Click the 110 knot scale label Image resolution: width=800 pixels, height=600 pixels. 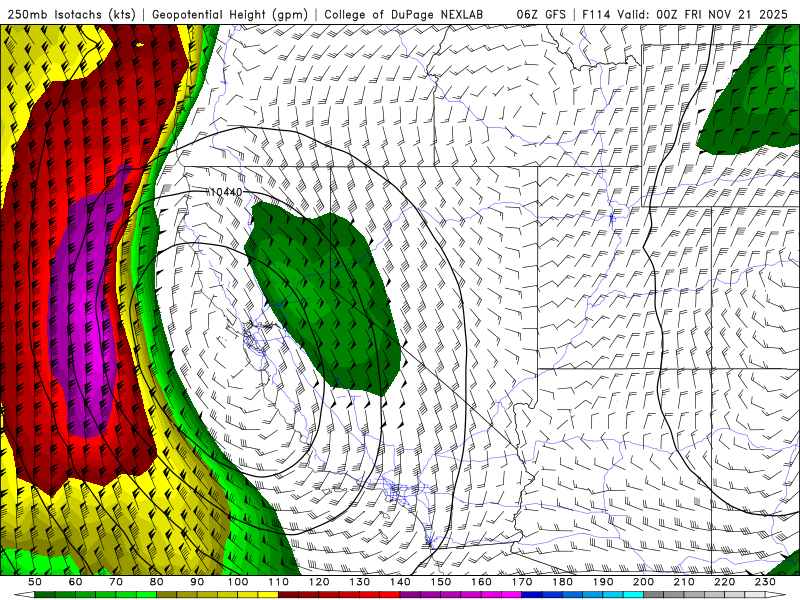(279, 582)
